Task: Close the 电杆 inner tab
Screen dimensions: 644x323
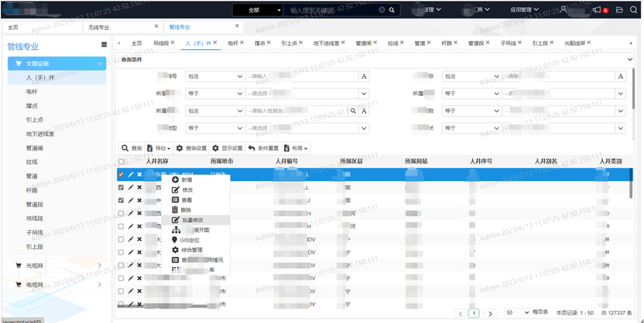Action: tap(242, 43)
